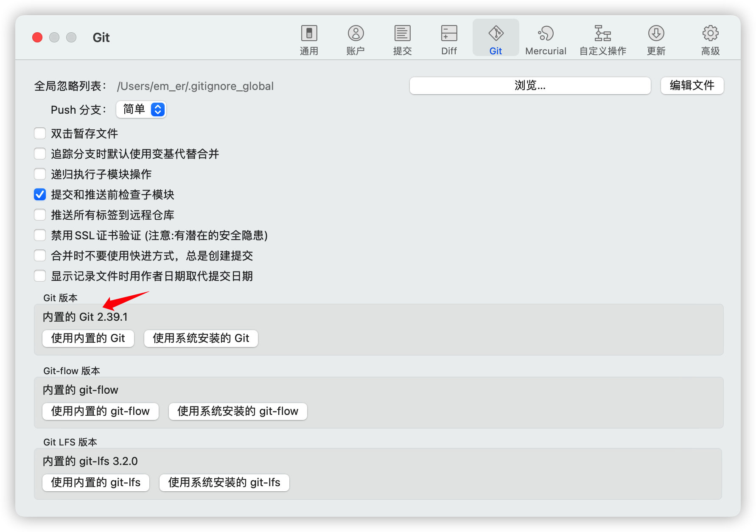
Task: Open the Push 分支 dropdown set to 简单
Action: 141,109
